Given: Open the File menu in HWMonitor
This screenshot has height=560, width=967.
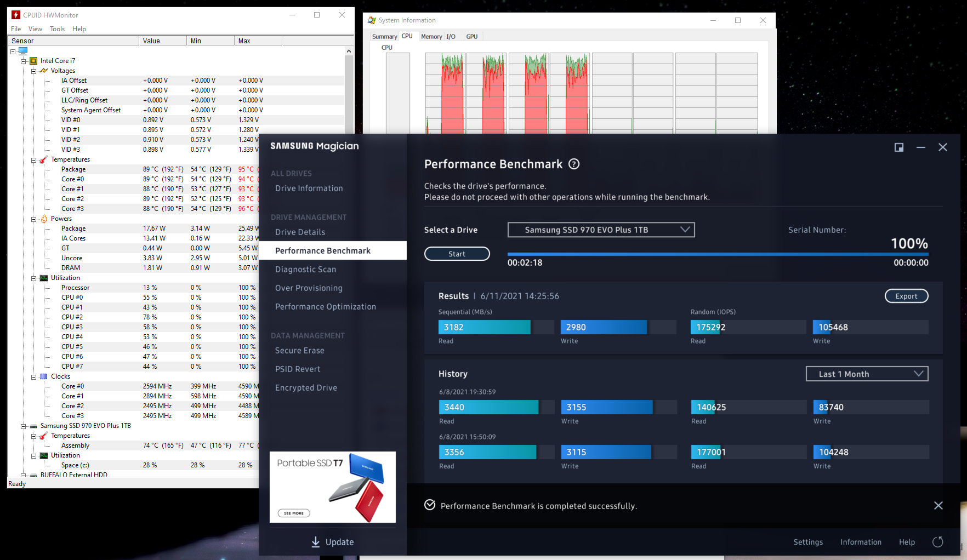Looking at the screenshot, I should pos(16,29).
